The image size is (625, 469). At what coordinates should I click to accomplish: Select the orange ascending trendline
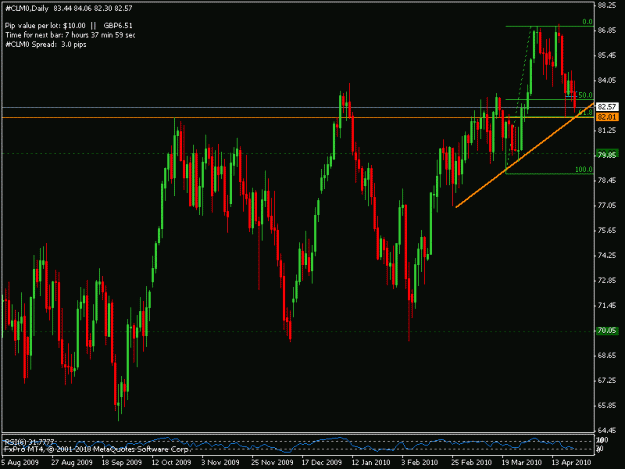tap(525, 155)
